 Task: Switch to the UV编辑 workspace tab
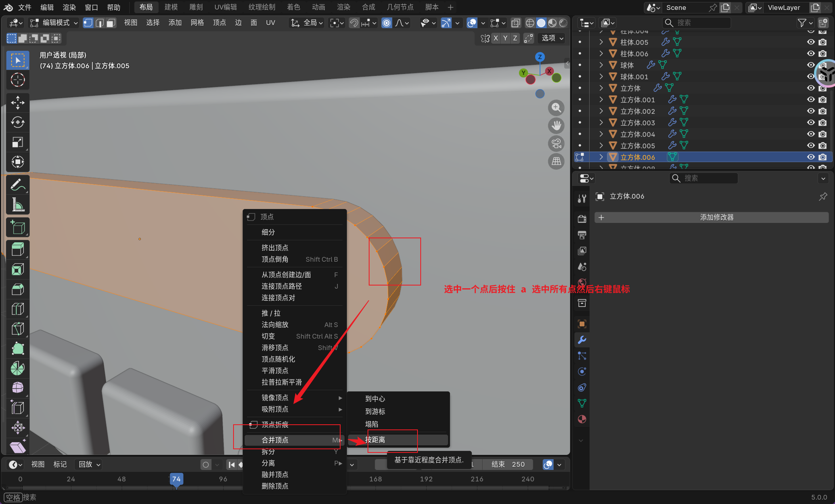225,7
